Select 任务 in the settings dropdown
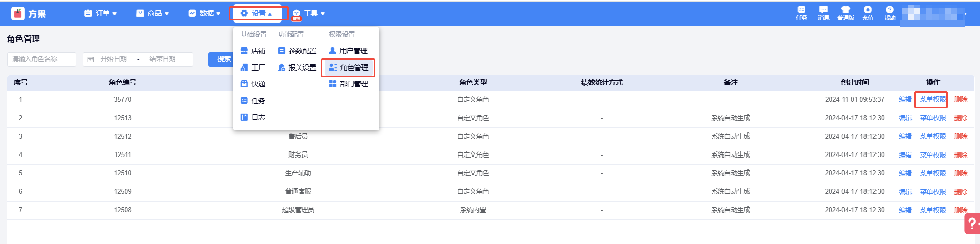 [x=253, y=101]
